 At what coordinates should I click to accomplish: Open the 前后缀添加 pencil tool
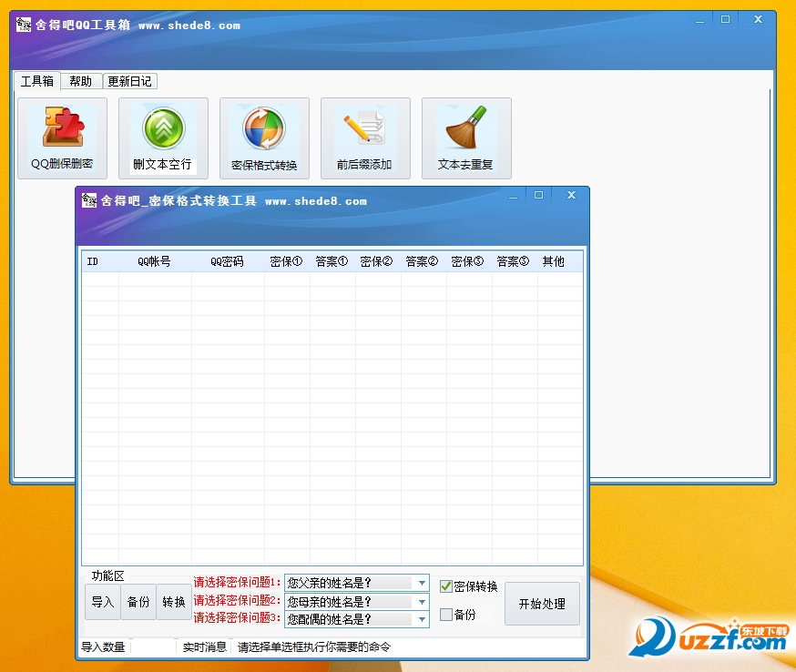[365, 138]
